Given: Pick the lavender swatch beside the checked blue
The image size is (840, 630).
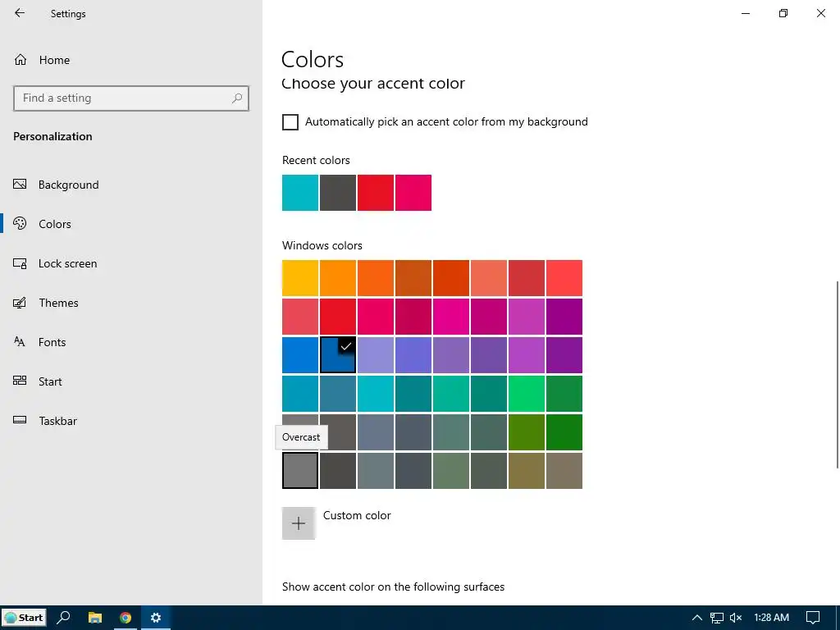Looking at the screenshot, I should (x=376, y=355).
